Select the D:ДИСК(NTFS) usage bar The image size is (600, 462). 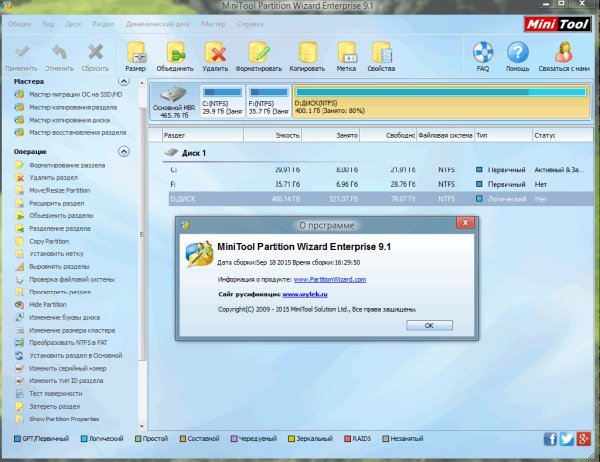click(441, 92)
